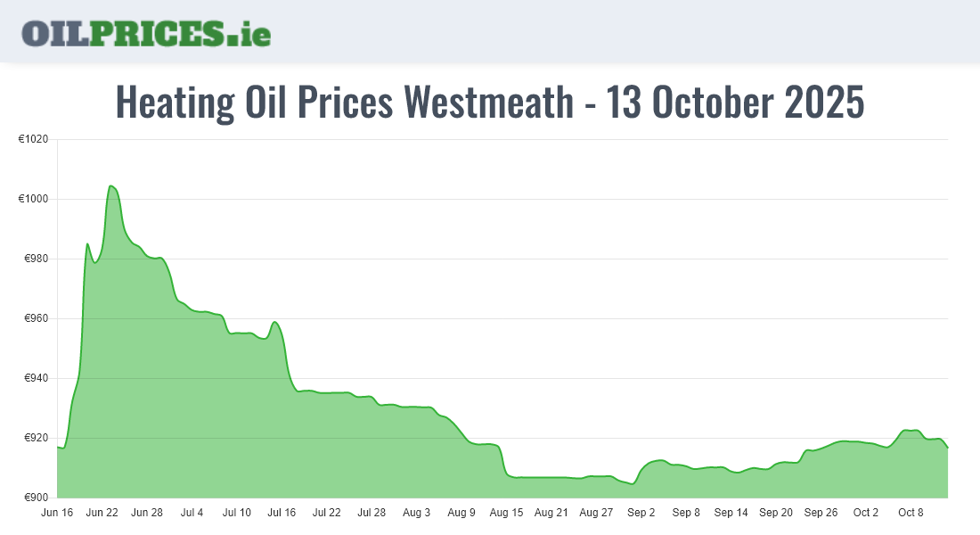This screenshot has width=980, height=535.
Task: Click the Sep 14 x-axis label
Action: pos(731,513)
